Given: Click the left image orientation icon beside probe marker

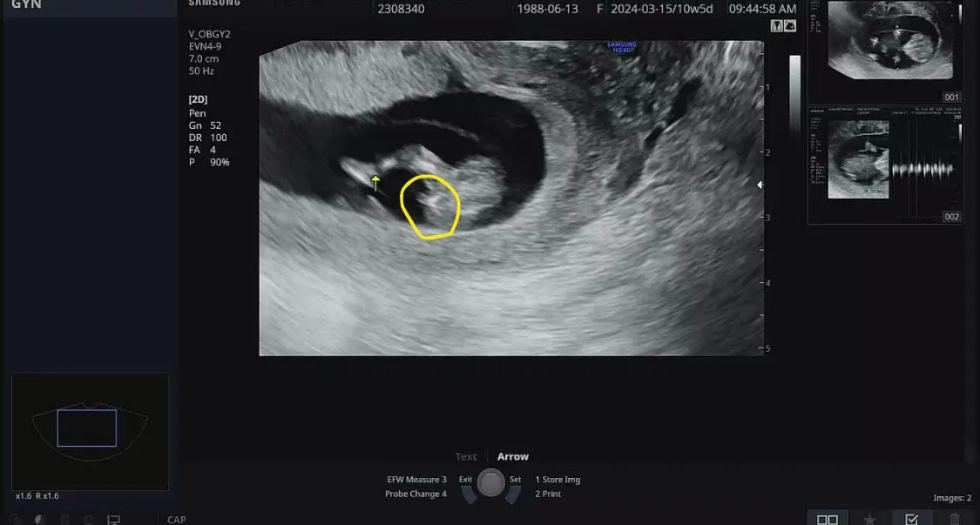Looking at the screenshot, I should (778, 25).
